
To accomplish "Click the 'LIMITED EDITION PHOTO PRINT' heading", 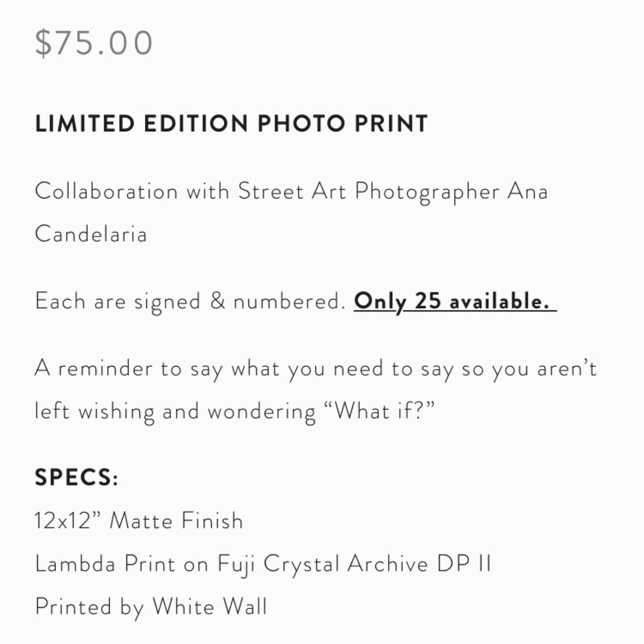I will click(231, 123).
